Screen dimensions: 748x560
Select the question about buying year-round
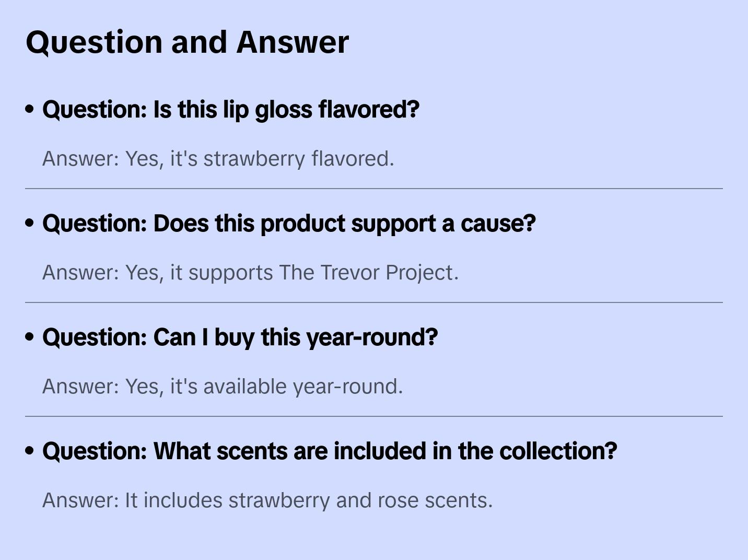tap(240, 337)
